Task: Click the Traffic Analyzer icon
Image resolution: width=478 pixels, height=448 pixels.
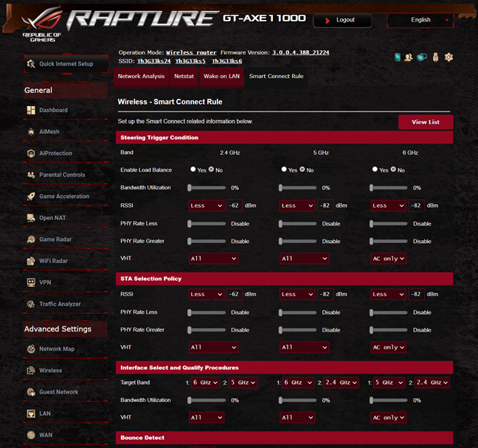Action: tap(31, 304)
